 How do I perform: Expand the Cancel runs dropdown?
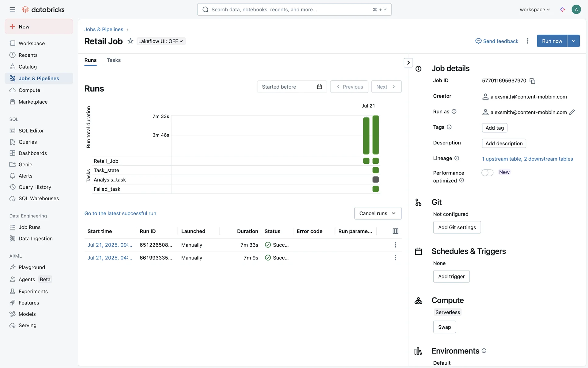pos(378,213)
